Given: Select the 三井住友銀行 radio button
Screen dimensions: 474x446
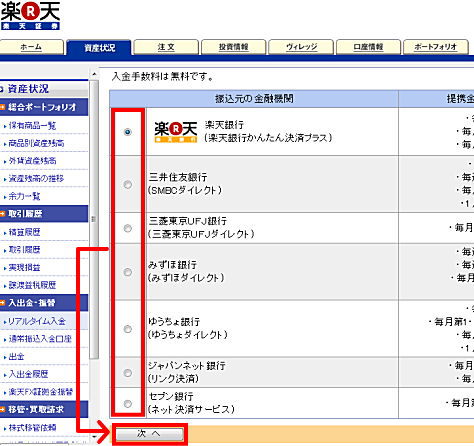Looking at the screenshot, I should pos(127,184).
